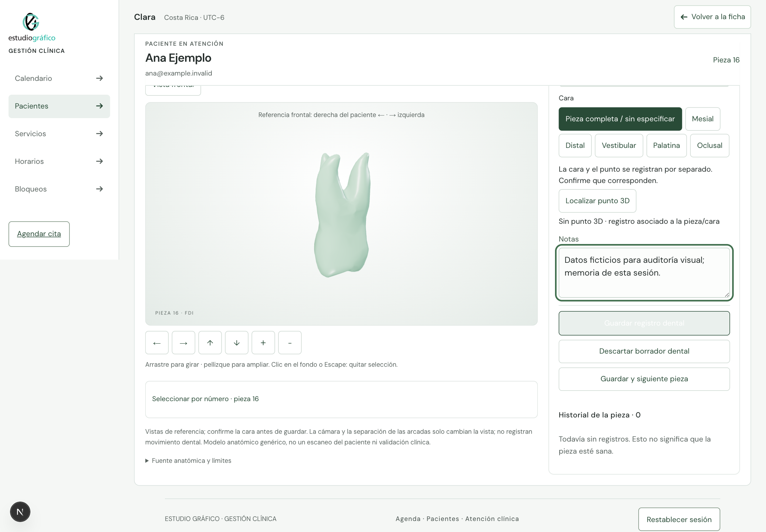Click the Notas textarea resize handle
The height and width of the screenshot is (532, 766).
click(727, 294)
